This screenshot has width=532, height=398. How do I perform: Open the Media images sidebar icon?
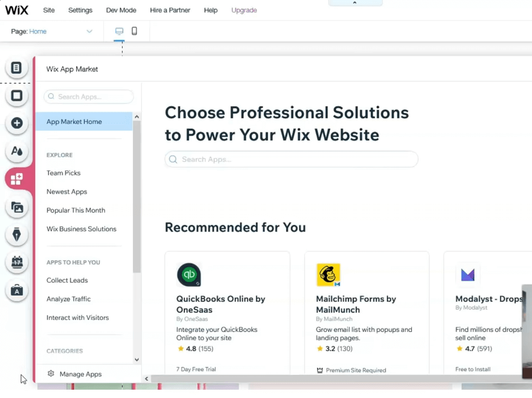tap(16, 207)
